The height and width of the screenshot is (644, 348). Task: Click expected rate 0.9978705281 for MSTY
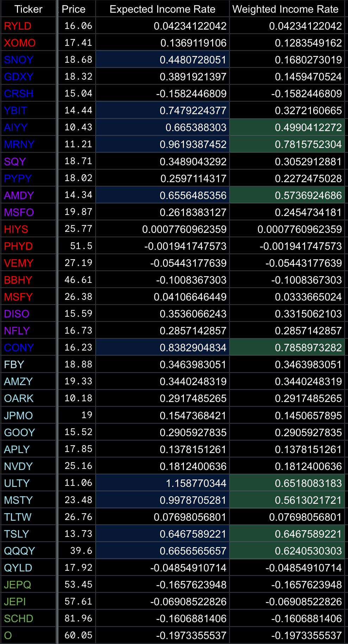tap(162, 500)
